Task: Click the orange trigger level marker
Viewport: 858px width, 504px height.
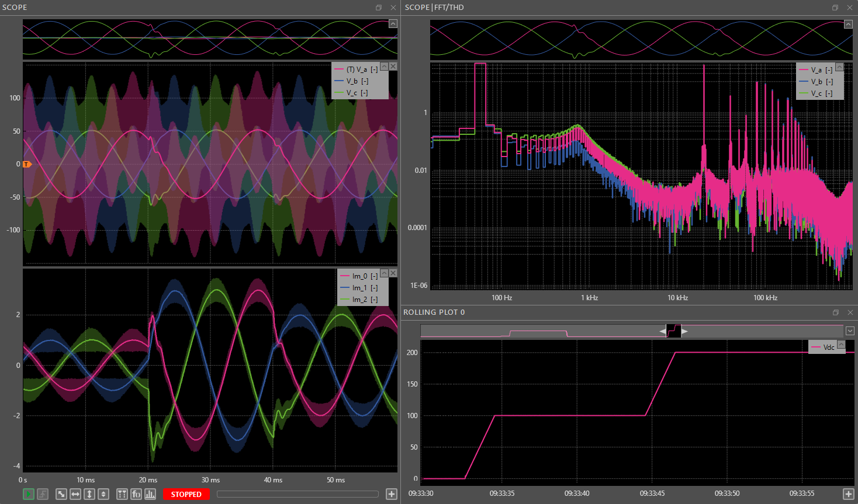Action: tap(26, 164)
